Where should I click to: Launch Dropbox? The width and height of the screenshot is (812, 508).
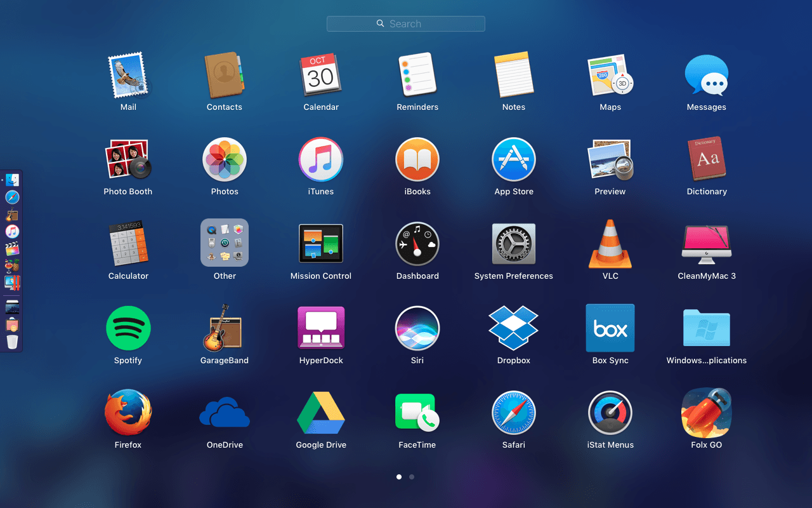coord(514,328)
